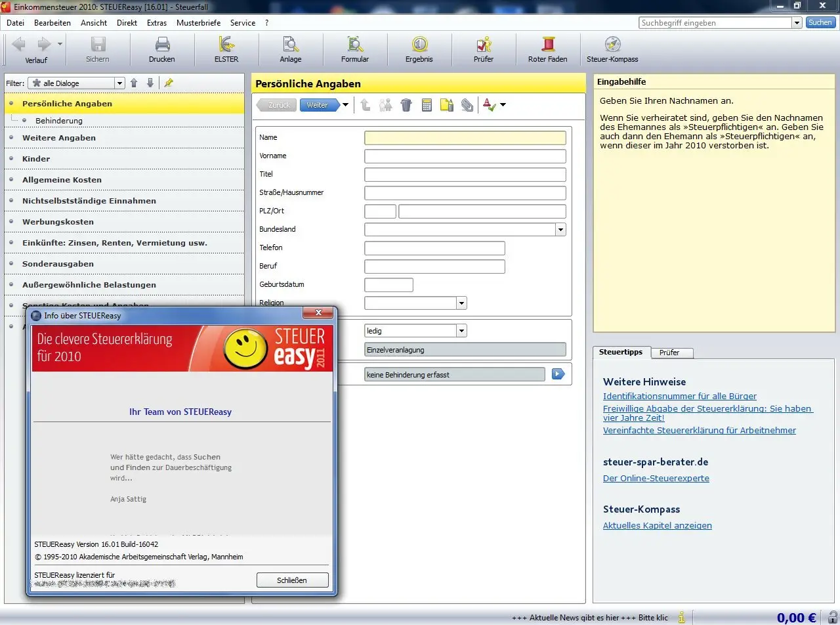
Task: Click the Verlauf back arrow icon
Action: click(18, 44)
